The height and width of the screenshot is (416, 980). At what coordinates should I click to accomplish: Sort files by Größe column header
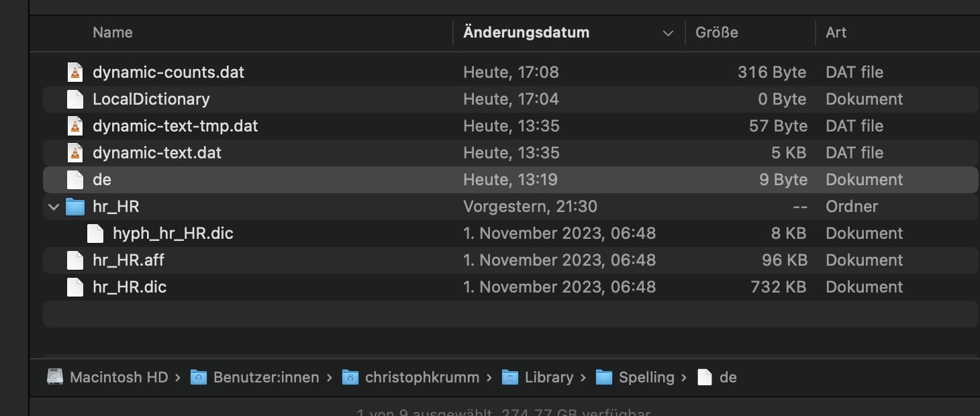click(717, 32)
